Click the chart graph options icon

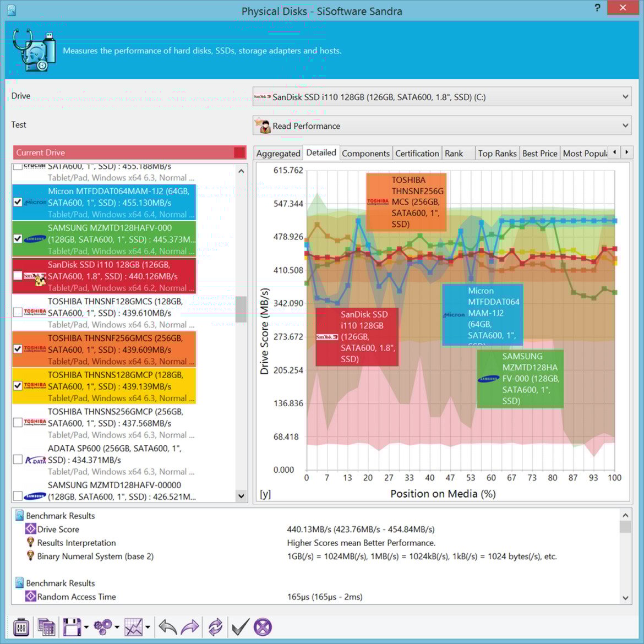pyautogui.click(x=134, y=627)
